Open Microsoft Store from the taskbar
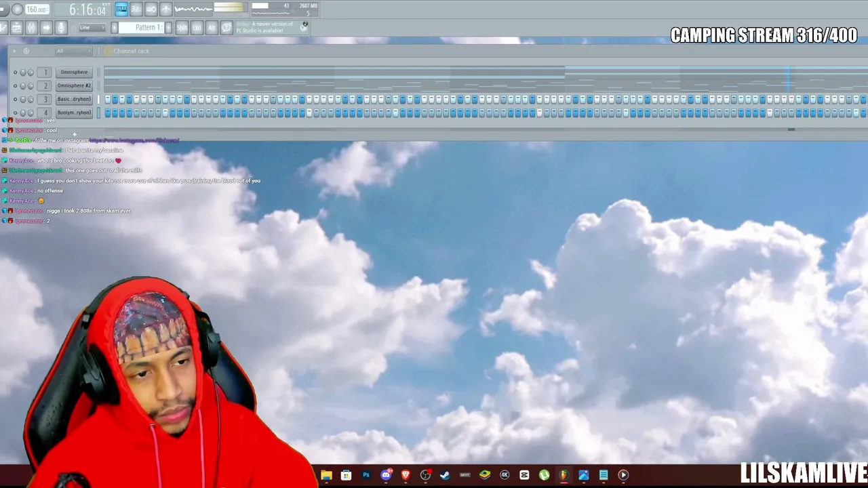This screenshot has height=488, width=868. coord(346,475)
